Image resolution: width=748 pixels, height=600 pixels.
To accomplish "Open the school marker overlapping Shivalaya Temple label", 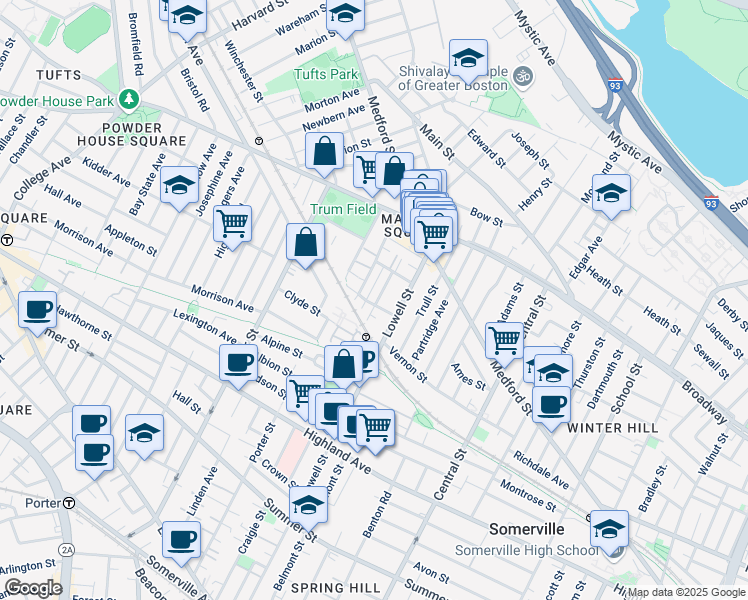I will (468, 60).
